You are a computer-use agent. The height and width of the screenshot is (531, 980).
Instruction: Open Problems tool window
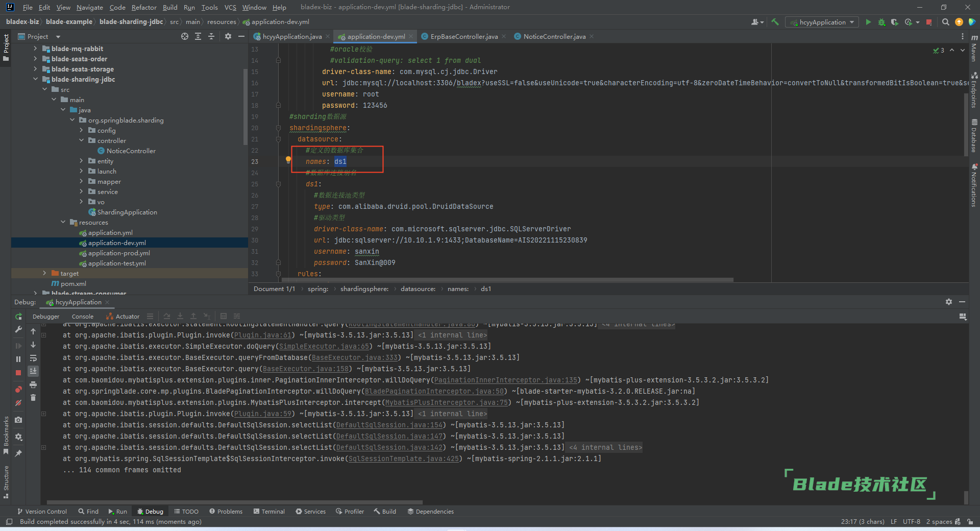(x=226, y=511)
